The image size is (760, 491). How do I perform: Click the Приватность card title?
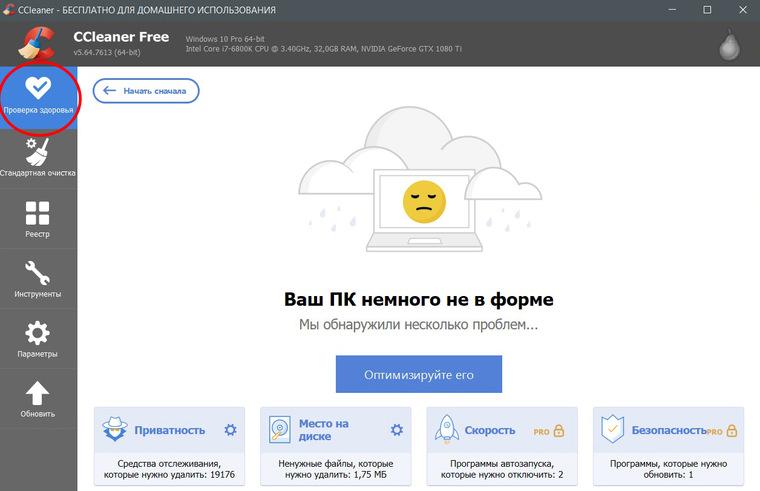click(x=170, y=430)
